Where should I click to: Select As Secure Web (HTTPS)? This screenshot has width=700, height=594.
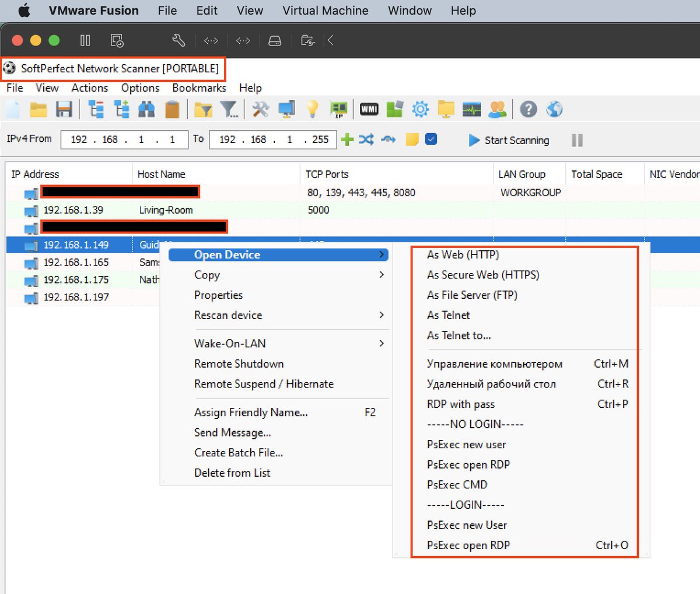coord(483,275)
